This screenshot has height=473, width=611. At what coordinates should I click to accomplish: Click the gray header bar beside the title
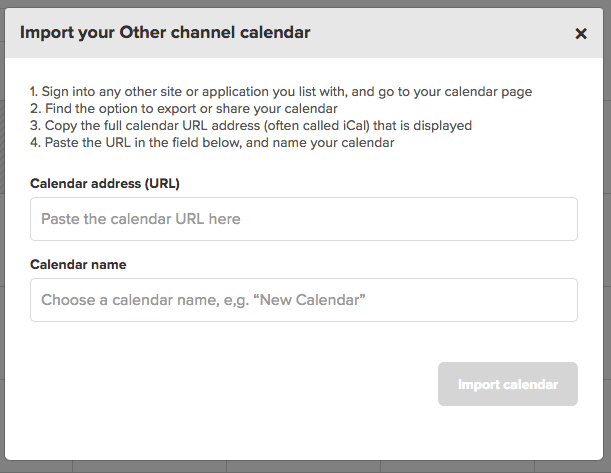440,33
